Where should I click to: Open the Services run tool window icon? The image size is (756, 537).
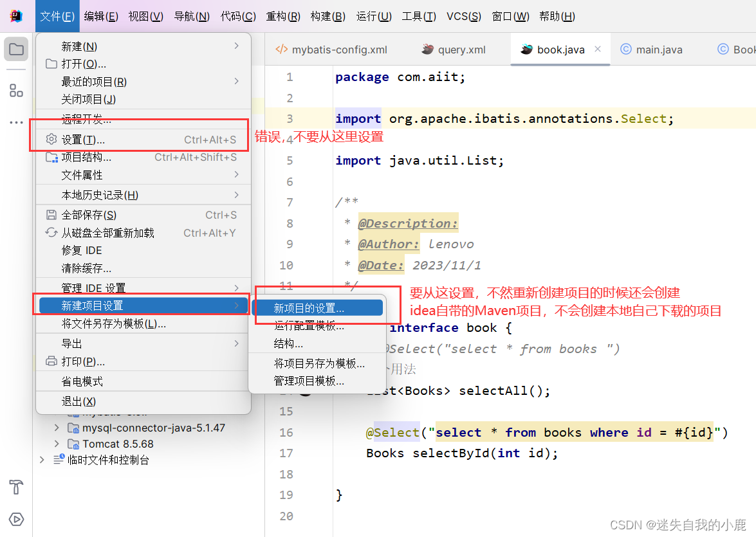(16, 519)
